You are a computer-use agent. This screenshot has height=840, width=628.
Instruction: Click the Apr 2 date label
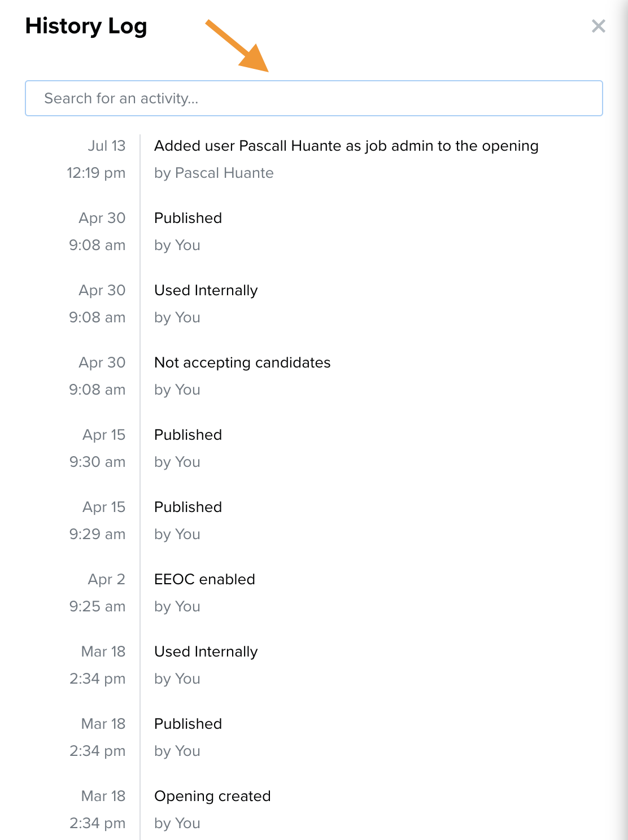tap(106, 579)
